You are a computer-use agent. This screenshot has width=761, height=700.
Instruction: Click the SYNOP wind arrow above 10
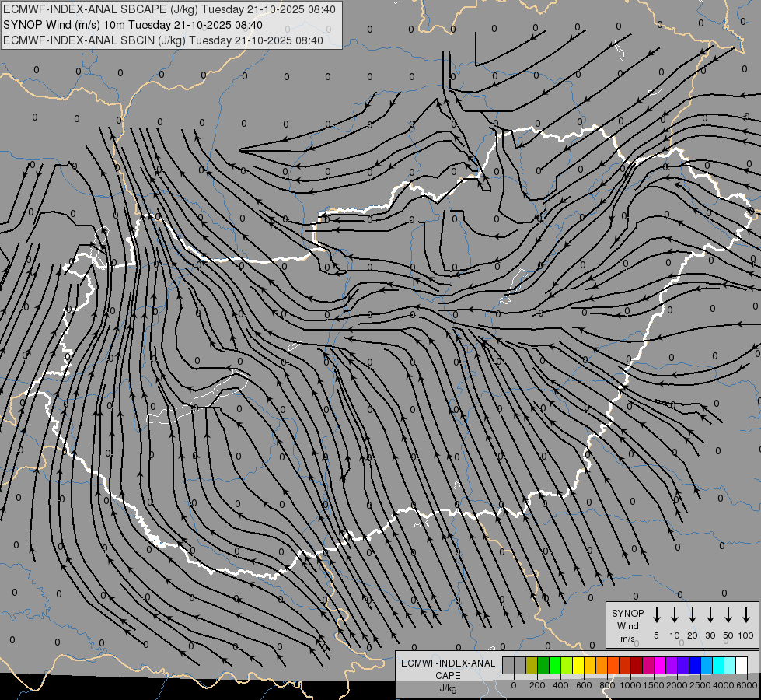(675, 615)
